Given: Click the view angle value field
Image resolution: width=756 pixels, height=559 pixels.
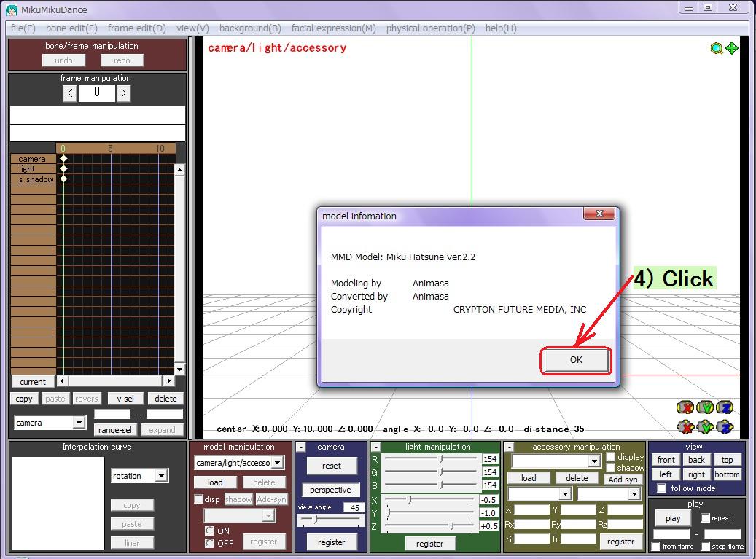Looking at the screenshot, I should [354, 507].
